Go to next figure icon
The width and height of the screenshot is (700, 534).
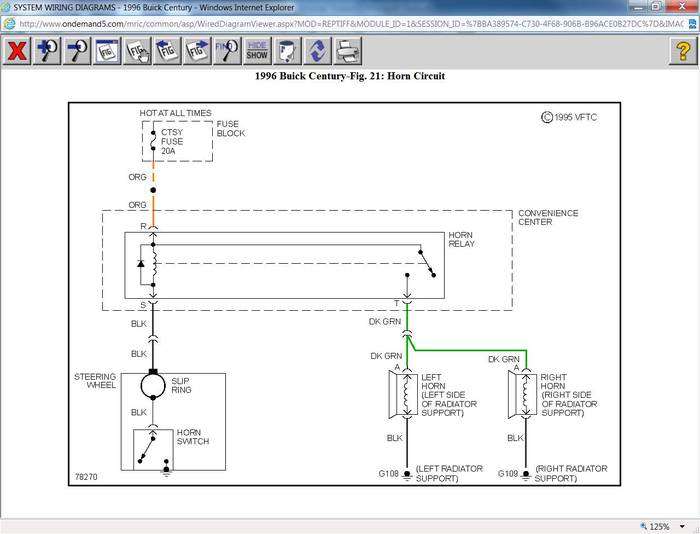[x=197, y=51]
